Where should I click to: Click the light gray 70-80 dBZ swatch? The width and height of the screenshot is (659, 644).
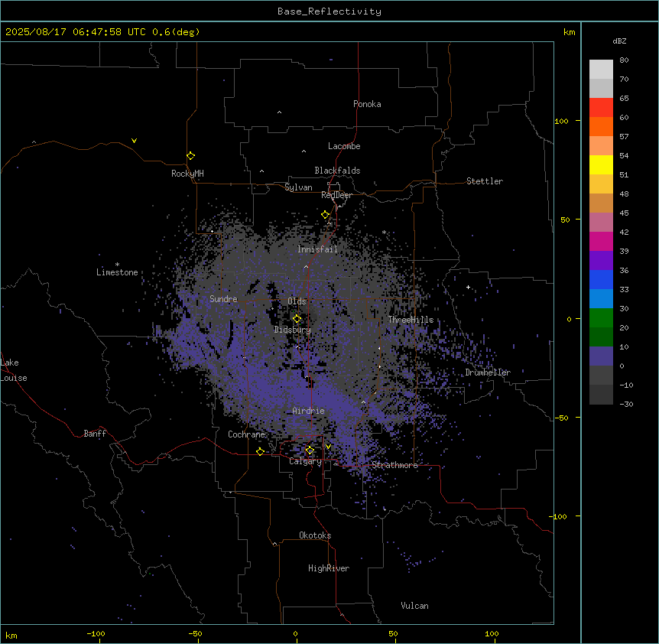601,70
